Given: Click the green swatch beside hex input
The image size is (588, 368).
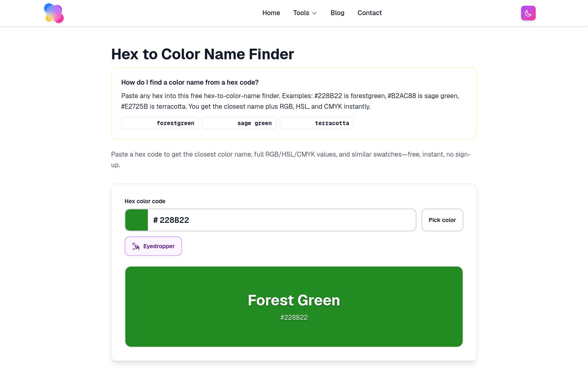Looking at the screenshot, I should (136, 220).
